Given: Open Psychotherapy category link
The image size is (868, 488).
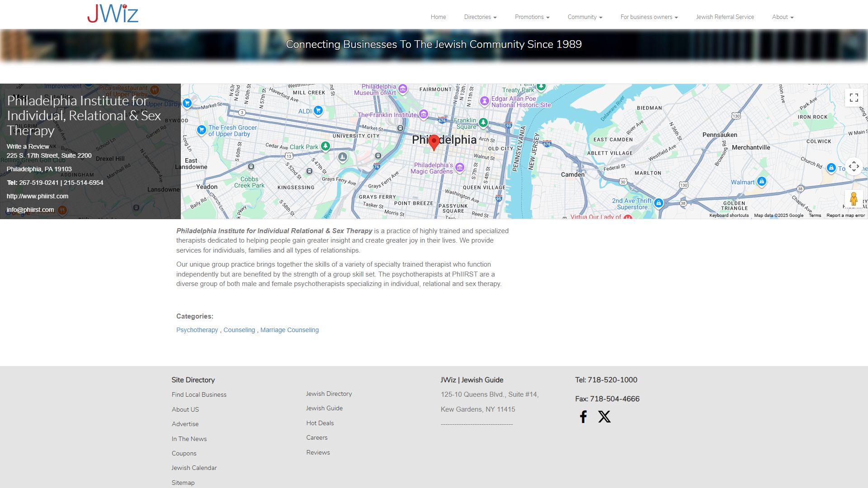Looking at the screenshot, I should tap(197, 330).
